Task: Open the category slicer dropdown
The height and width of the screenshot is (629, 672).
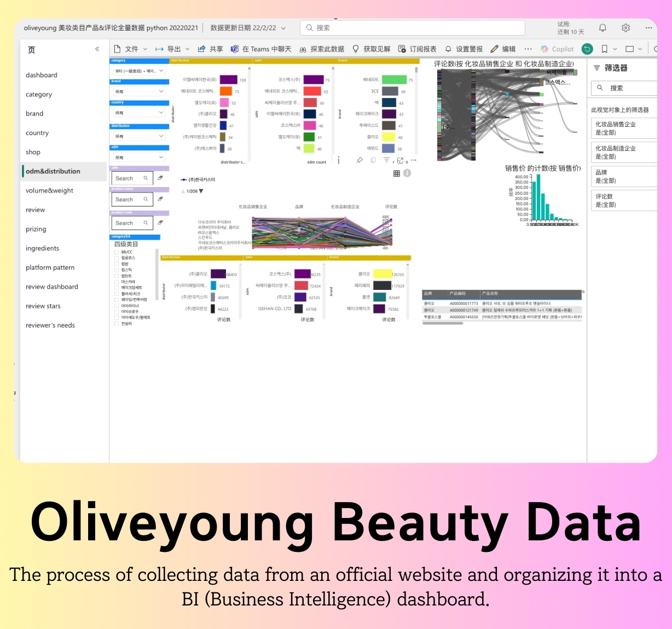Action: (x=139, y=71)
